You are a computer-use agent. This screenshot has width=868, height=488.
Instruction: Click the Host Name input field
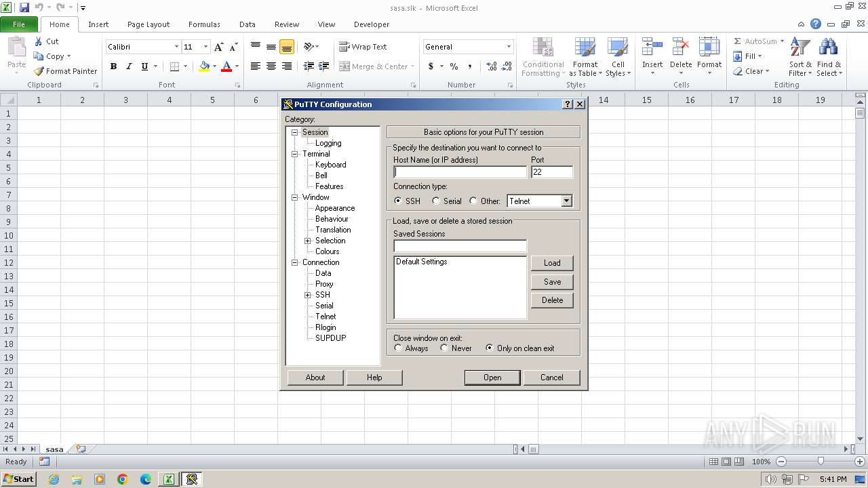pos(460,172)
